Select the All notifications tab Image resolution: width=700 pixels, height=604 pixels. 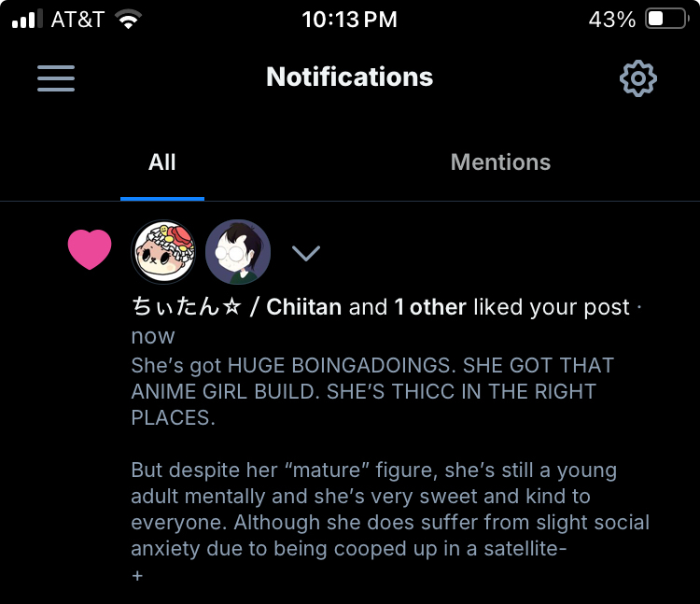pyautogui.click(x=162, y=162)
